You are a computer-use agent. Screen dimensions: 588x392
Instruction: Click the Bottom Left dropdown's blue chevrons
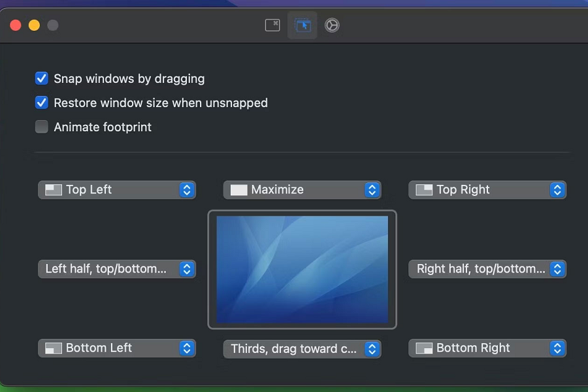(x=187, y=348)
